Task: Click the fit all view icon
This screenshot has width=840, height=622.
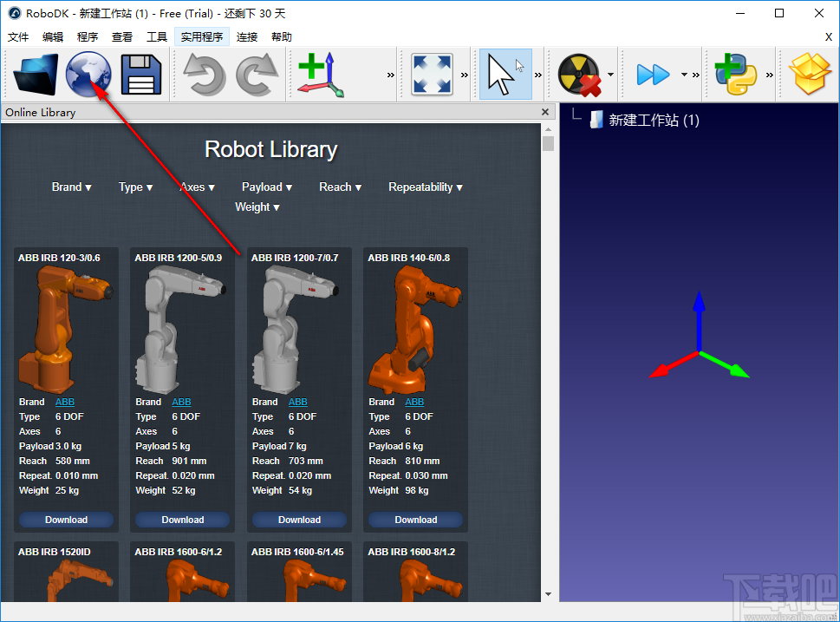Action: tap(433, 74)
